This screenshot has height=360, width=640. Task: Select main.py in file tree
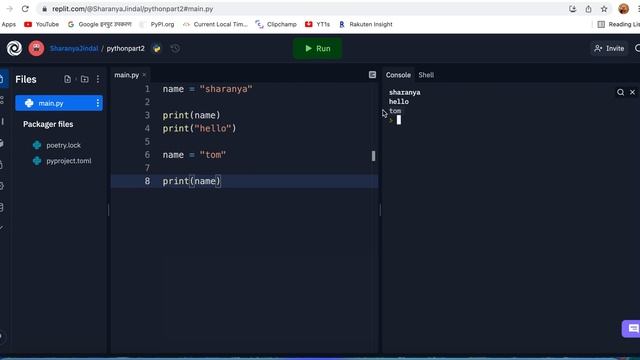pyautogui.click(x=59, y=103)
